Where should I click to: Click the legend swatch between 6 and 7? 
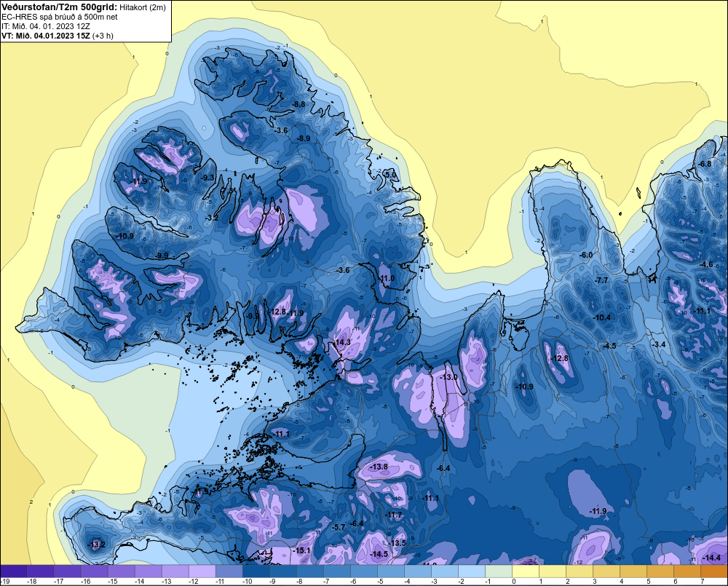coord(687,571)
